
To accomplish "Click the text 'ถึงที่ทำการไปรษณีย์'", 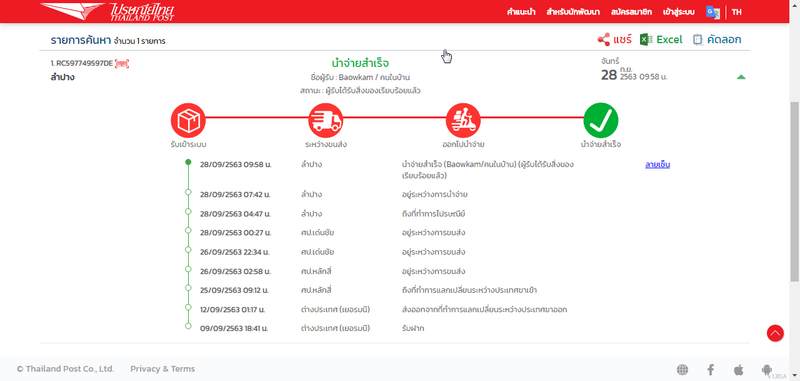I will (x=433, y=214).
